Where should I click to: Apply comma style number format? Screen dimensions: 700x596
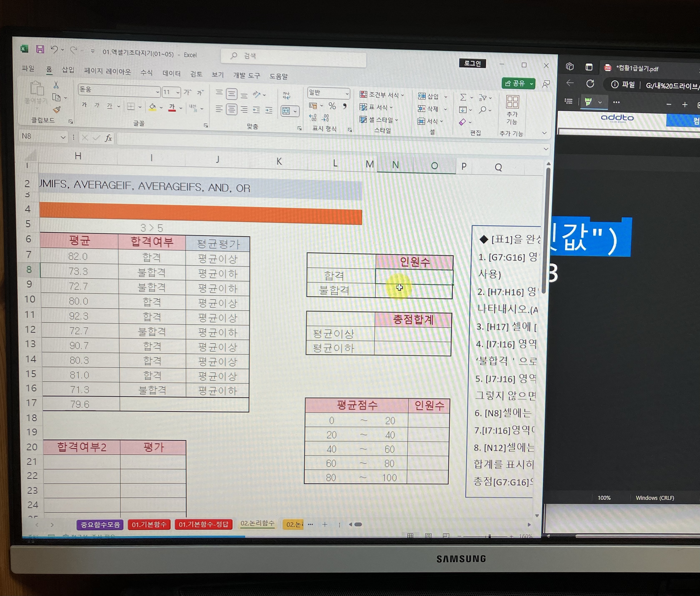click(344, 106)
